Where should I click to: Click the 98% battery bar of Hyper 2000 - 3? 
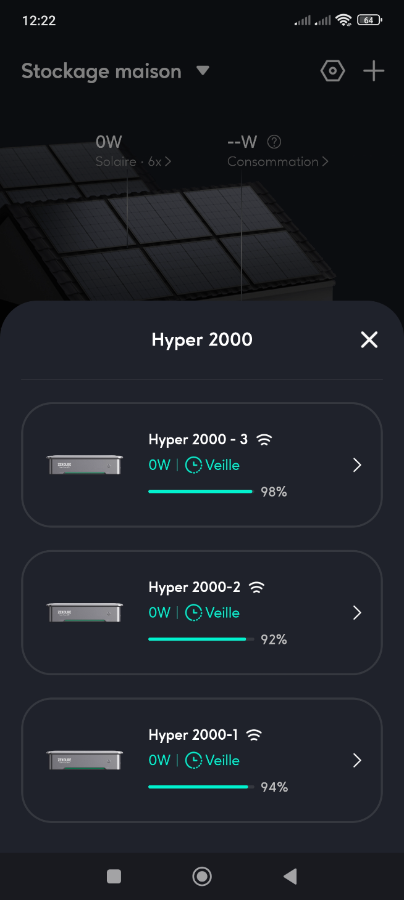click(201, 492)
